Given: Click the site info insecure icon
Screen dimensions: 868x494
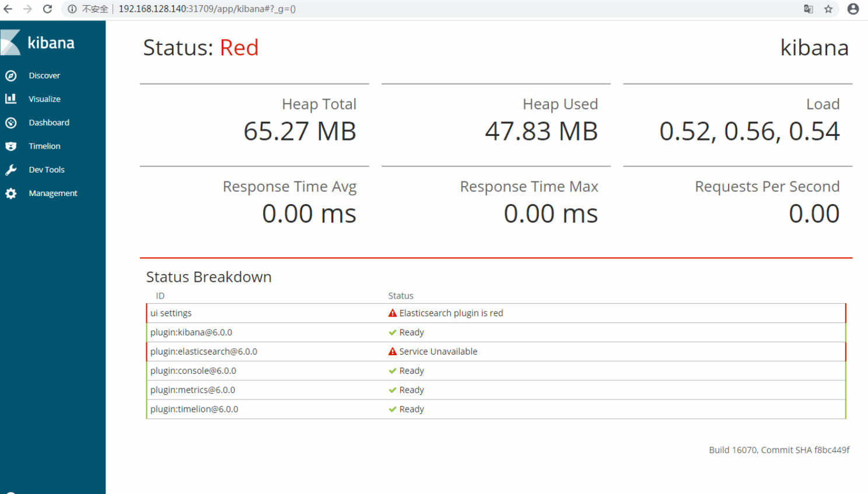Looking at the screenshot, I should (x=72, y=9).
